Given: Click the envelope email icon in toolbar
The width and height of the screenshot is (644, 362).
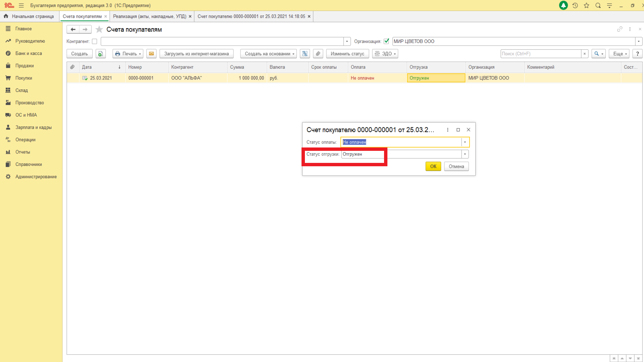Looking at the screenshot, I should [151, 54].
